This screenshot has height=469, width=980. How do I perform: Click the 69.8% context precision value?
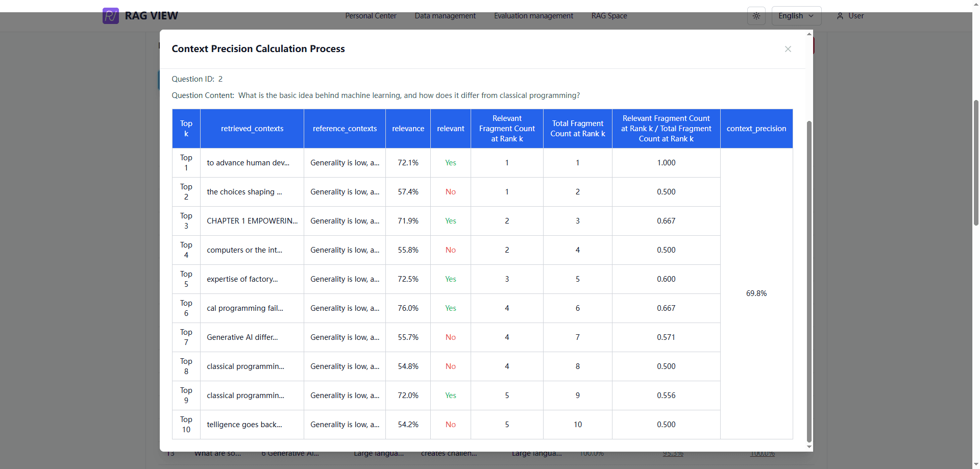pyautogui.click(x=756, y=293)
